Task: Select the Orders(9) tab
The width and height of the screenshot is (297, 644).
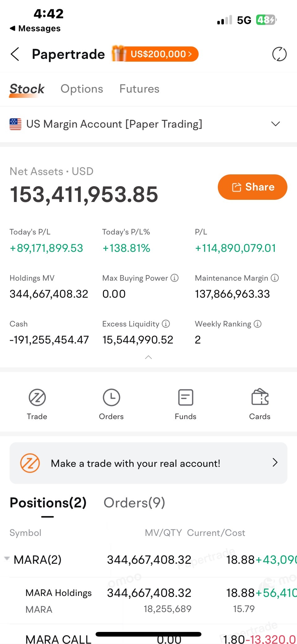Action: [134, 502]
